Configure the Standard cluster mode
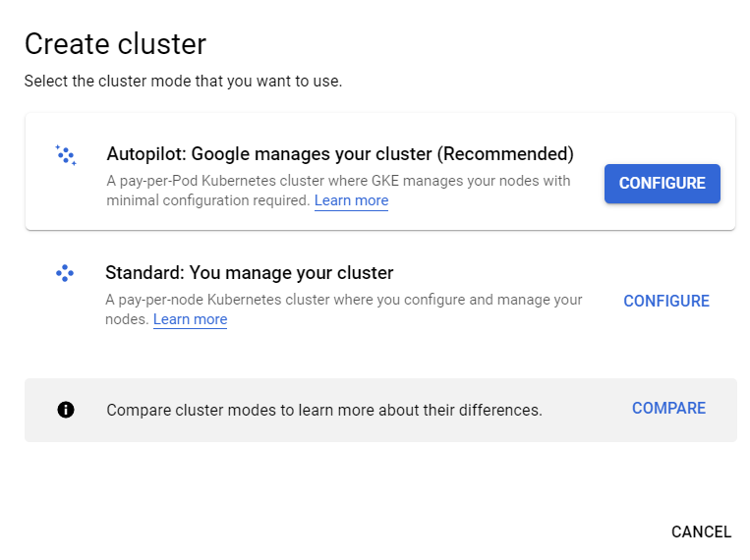The width and height of the screenshot is (750, 560). 666,301
